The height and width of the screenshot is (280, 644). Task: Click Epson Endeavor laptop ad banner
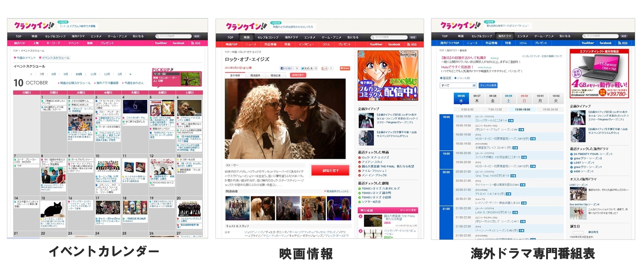coord(599,73)
